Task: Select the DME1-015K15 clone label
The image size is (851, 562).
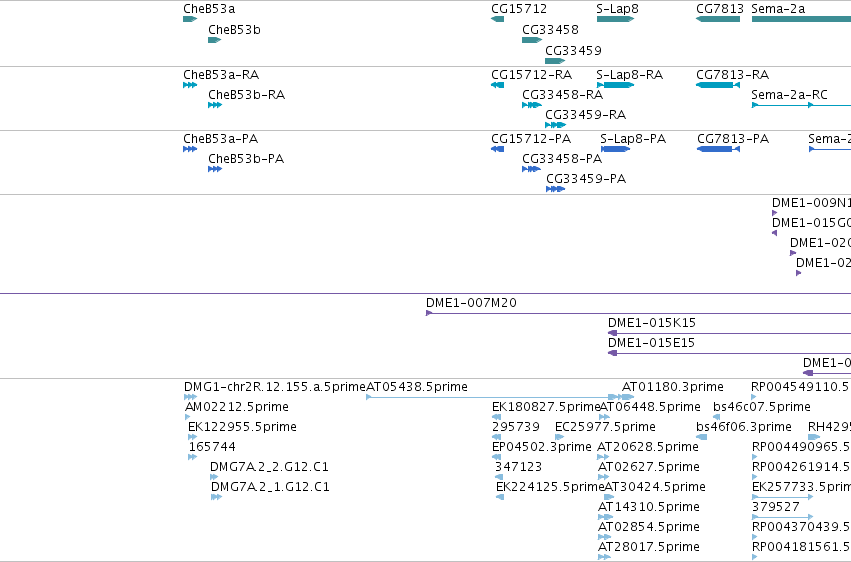Action: coord(651,323)
